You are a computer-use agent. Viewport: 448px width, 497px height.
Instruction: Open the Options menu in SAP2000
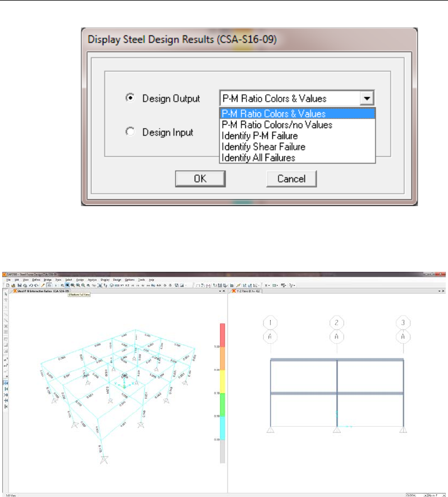coord(130,280)
